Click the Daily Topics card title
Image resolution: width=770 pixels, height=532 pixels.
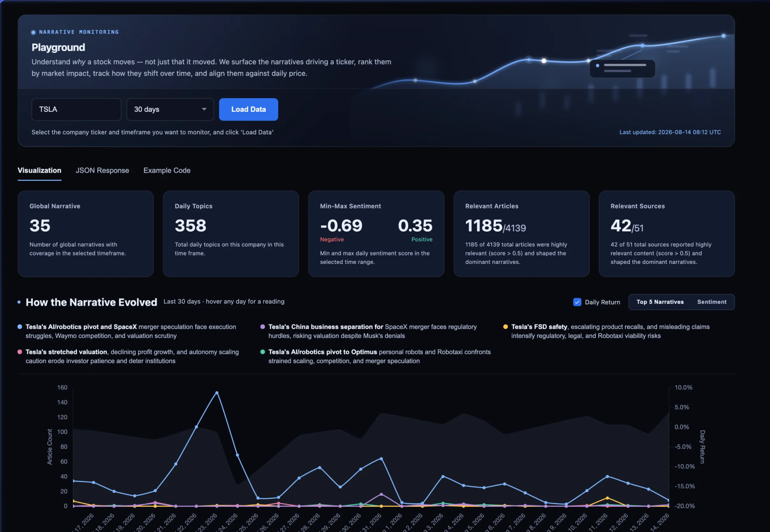(194, 206)
